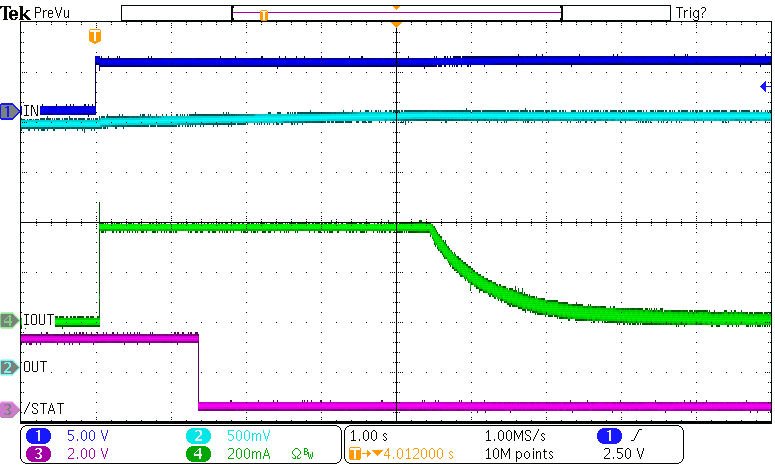The height and width of the screenshot is (465, 775).
Task: Click the IN channel 1 ground marker
Action: pos(9,111)
